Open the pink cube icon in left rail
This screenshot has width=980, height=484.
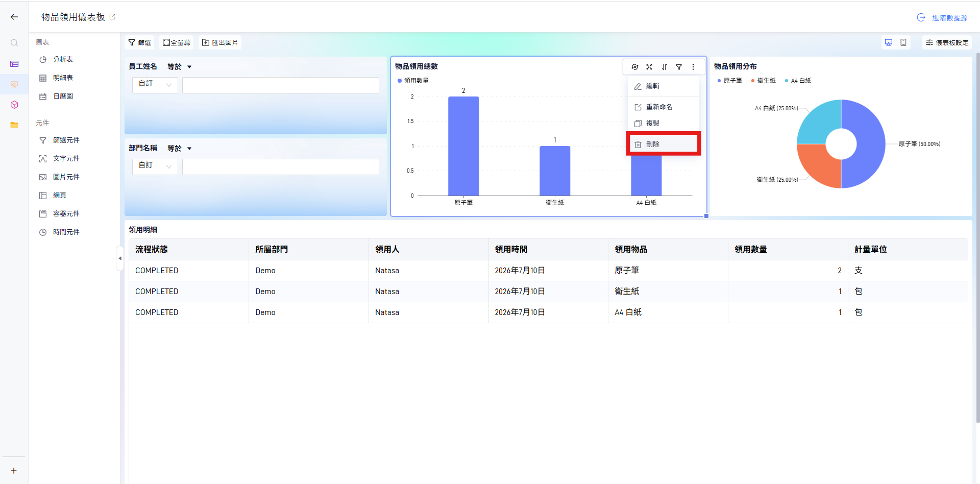tap(14, 105)
